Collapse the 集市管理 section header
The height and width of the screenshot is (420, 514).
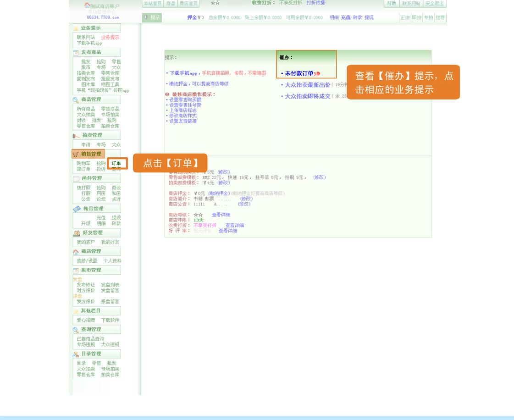(x=91, y=270)
